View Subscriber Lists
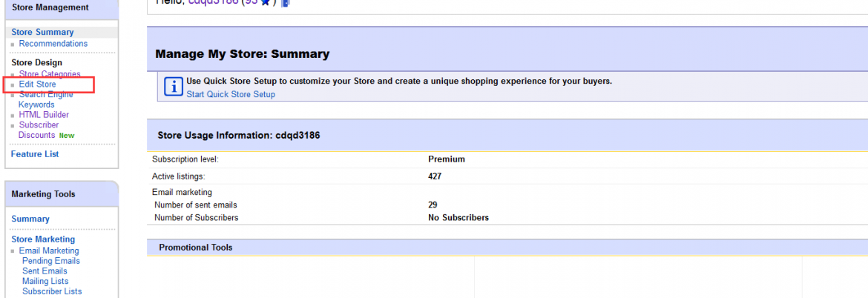The width and height of the screenshot is (868, 298). (x=52, y=292)
